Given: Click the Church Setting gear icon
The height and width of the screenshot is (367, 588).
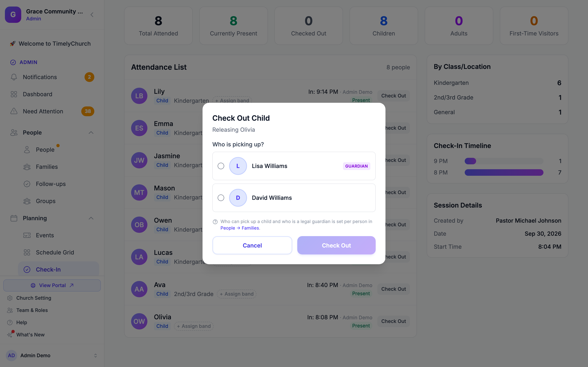Looking at the screenshot, I should [x=10, y=298].
